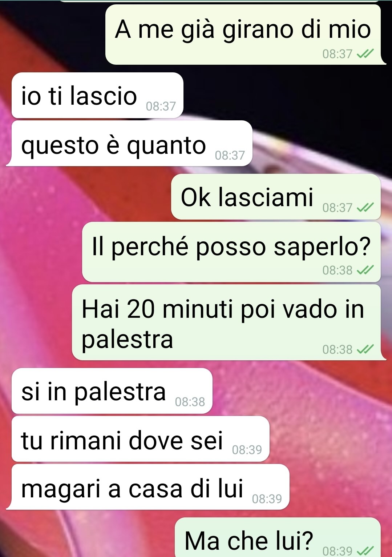Screen dimensions: 392x557
Task: Tap the 'Il perché posso saperlo?' bubble
Action: (231, 252)
